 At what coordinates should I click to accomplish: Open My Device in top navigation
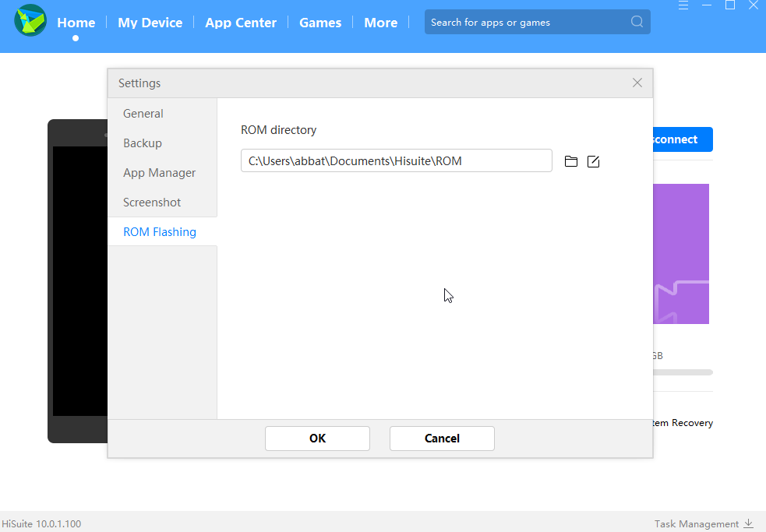click(x=150, y=23)
